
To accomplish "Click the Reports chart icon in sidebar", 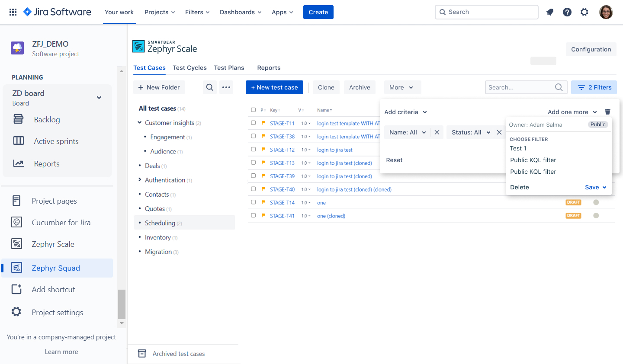I will 18,163.
